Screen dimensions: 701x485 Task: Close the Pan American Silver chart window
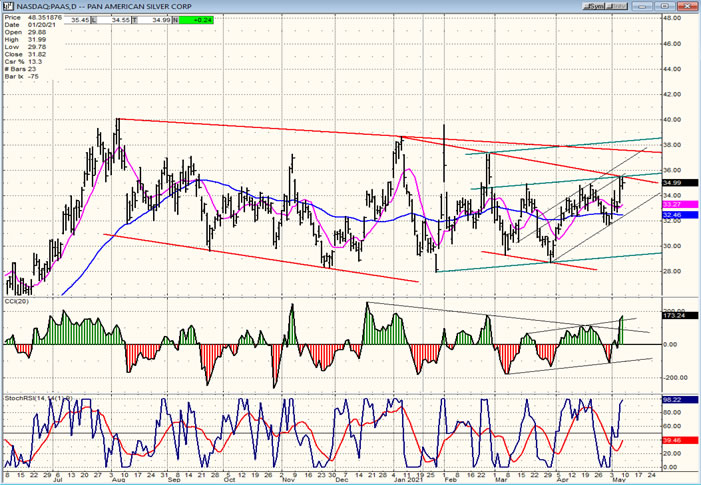point(690,6)
